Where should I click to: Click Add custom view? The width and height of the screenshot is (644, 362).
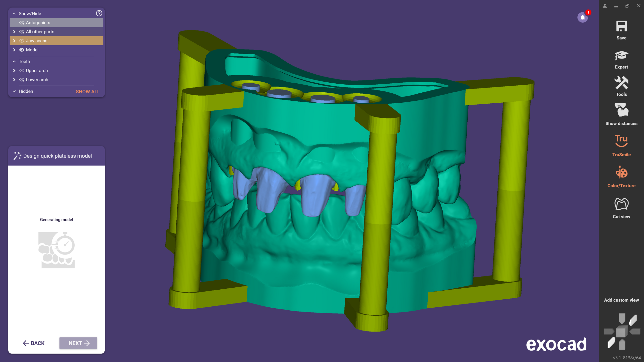coord(621,300)
